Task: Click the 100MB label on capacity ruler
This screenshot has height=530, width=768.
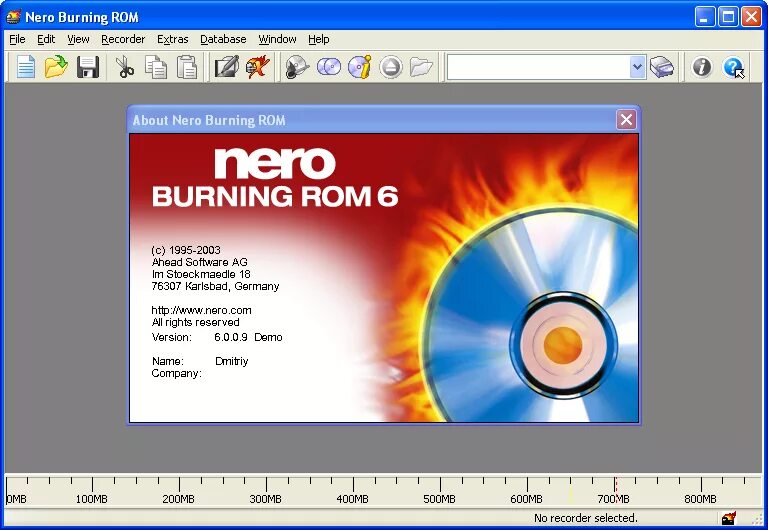Action: (x=91, y=499)
